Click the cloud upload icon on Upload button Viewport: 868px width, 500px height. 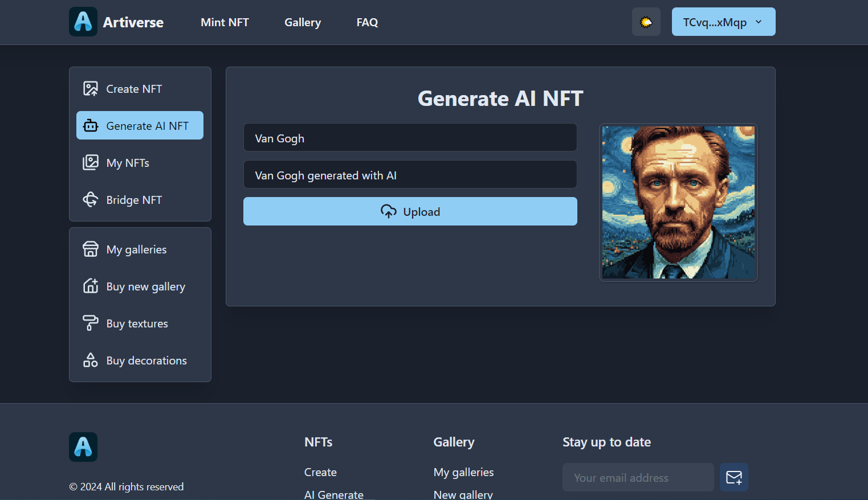pos(389,211)
